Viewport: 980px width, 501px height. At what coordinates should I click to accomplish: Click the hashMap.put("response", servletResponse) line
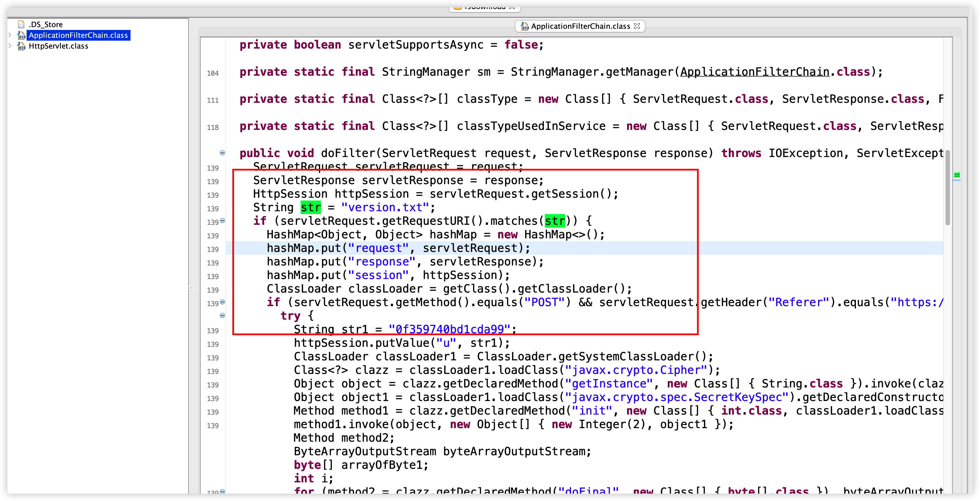click(405, 262)
